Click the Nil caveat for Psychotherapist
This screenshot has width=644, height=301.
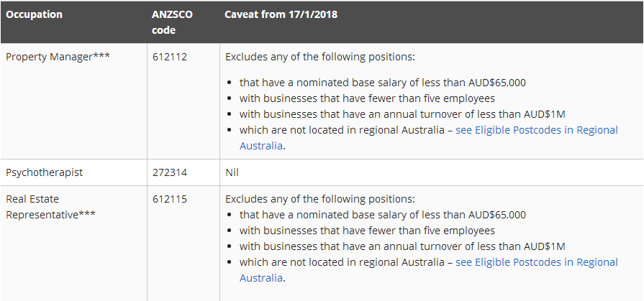pos(232,172)
